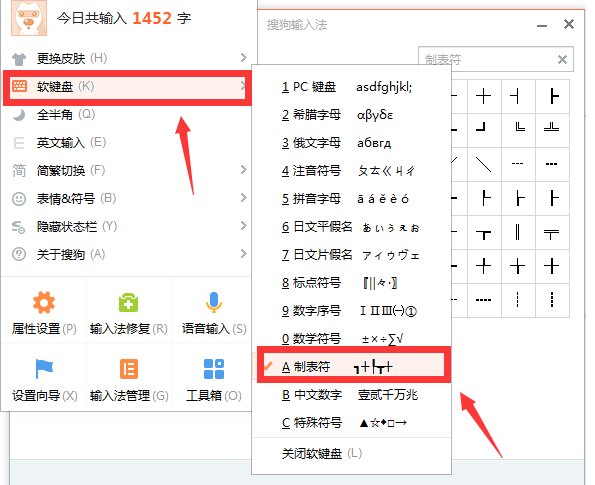Viewport: 595px width, 485px height.
Task: Insert the left-tee ┤ symbol in first row
Action: click(x=518, y=96)
